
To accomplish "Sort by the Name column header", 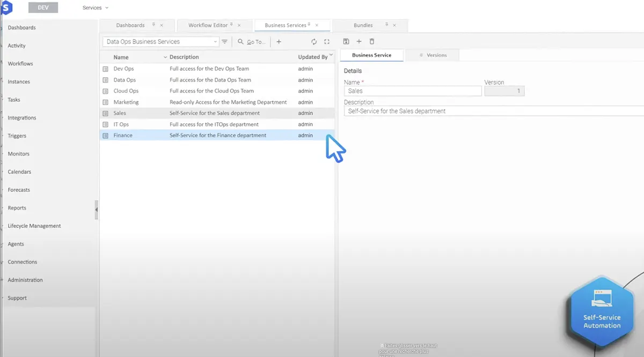I will coord(121,57).
